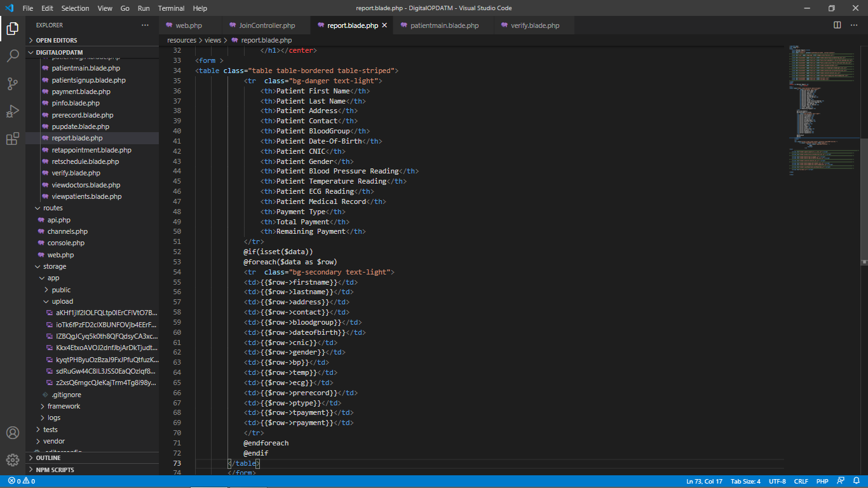Click UTF-8 encoding in status bar

pos(777,481)
